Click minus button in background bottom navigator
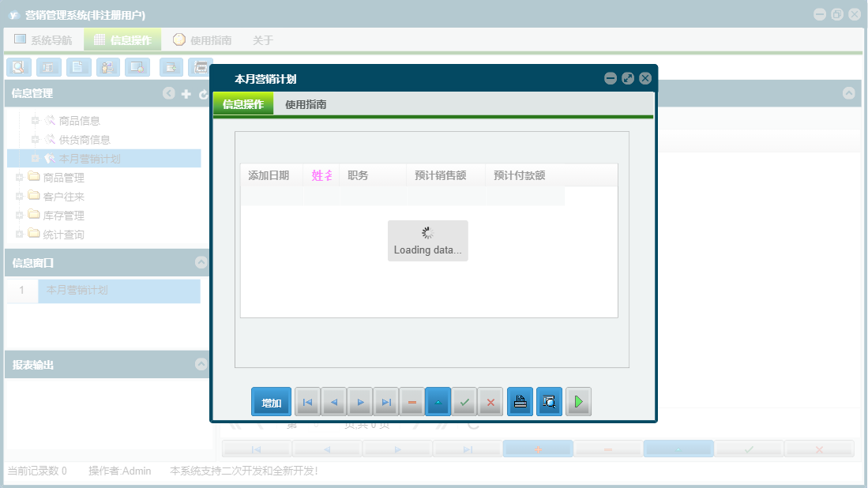Image resolution: width=868 pixels, height=488 pixels. click(x=608, y=449)
